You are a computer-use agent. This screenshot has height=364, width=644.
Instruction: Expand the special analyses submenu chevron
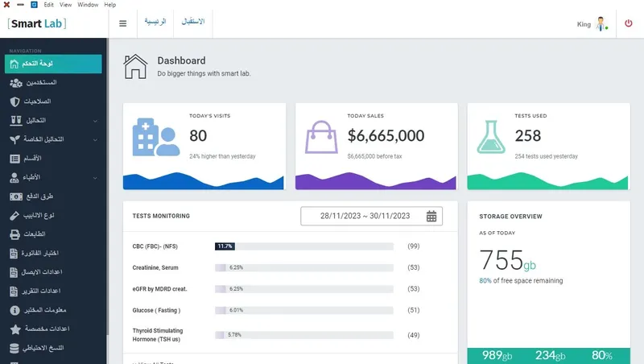[95, 139]
